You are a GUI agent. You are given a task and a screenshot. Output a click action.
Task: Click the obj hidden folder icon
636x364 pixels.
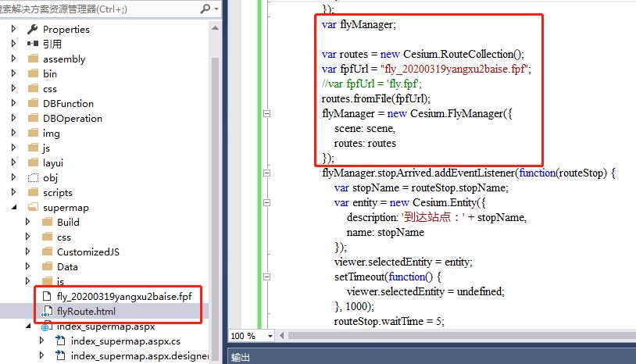(33, 177)
